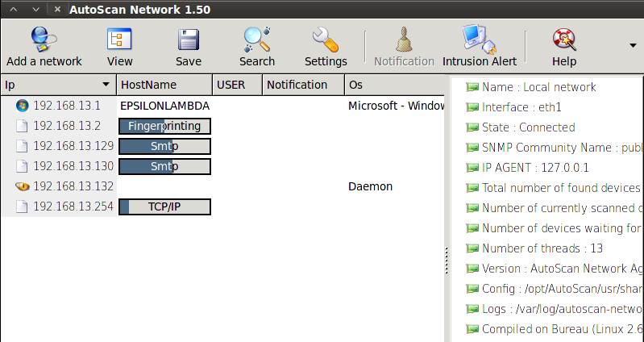
Task: Click the Add a network icon
Action: click(x=44, y=40)
